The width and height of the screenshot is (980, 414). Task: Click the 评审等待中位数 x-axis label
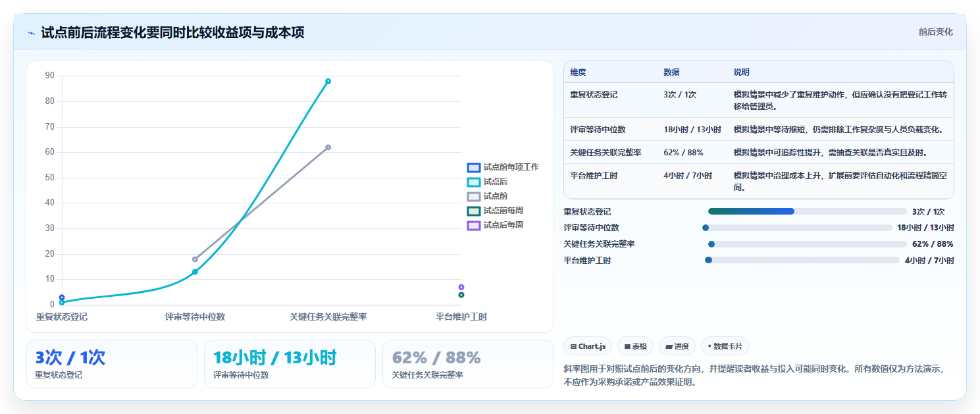pyautogui.click(x=195, y=317)
